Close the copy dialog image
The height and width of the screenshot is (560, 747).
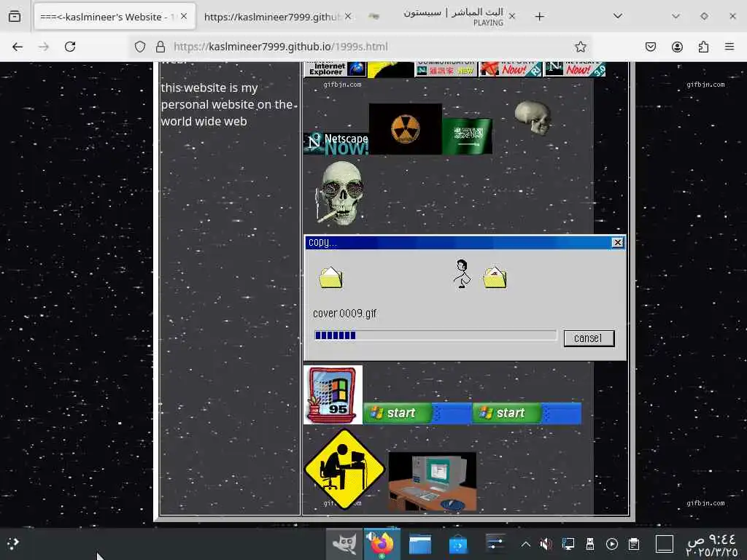[617, 242]
